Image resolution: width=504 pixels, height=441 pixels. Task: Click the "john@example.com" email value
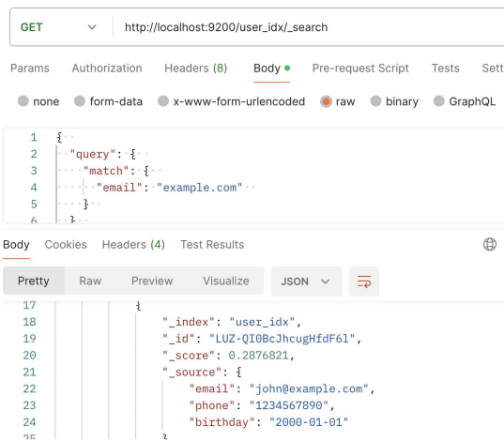pos(309,388)
